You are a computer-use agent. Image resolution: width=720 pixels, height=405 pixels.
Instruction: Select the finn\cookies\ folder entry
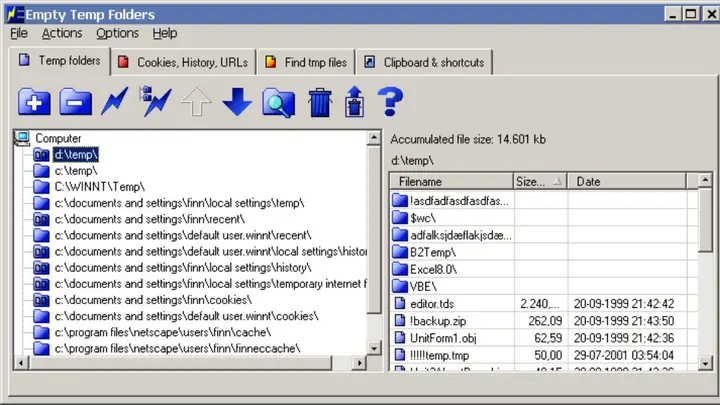tap(153, 300)
